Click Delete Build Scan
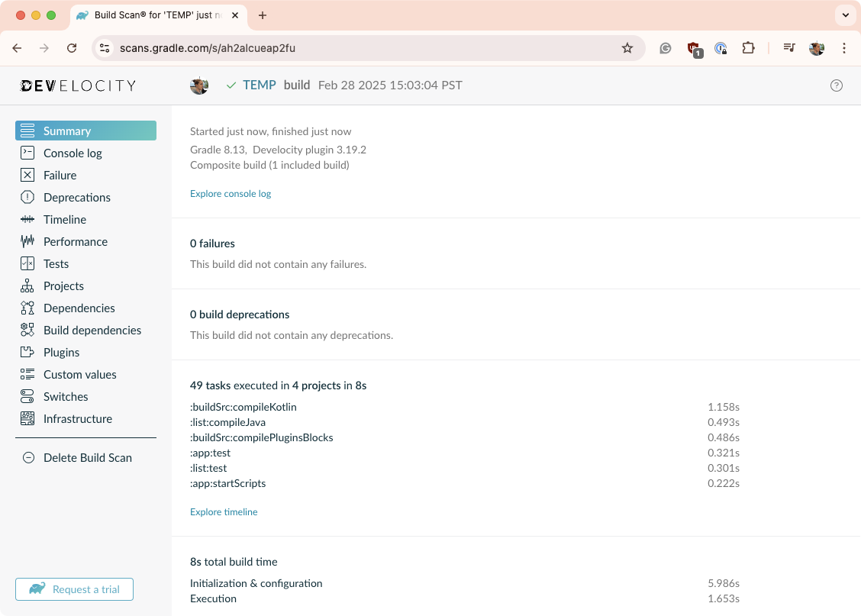This screenshot has width=861, height=616. pos(87,457)
